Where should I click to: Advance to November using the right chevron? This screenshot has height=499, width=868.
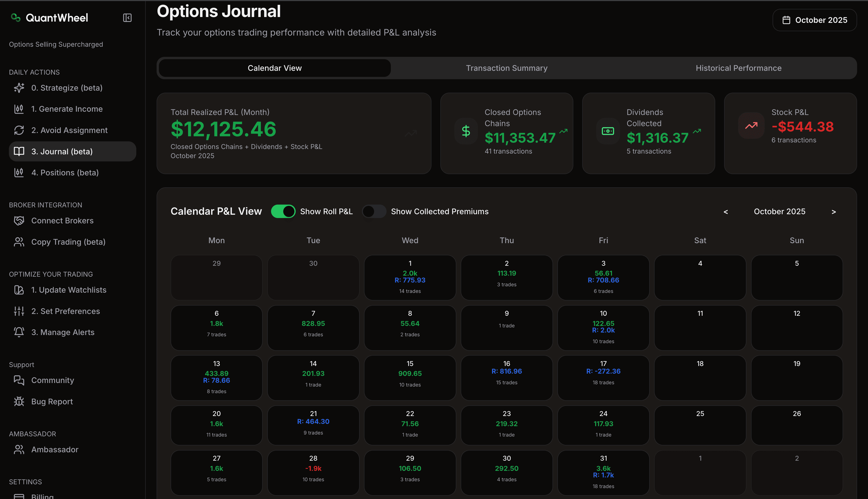pos(834,211)
